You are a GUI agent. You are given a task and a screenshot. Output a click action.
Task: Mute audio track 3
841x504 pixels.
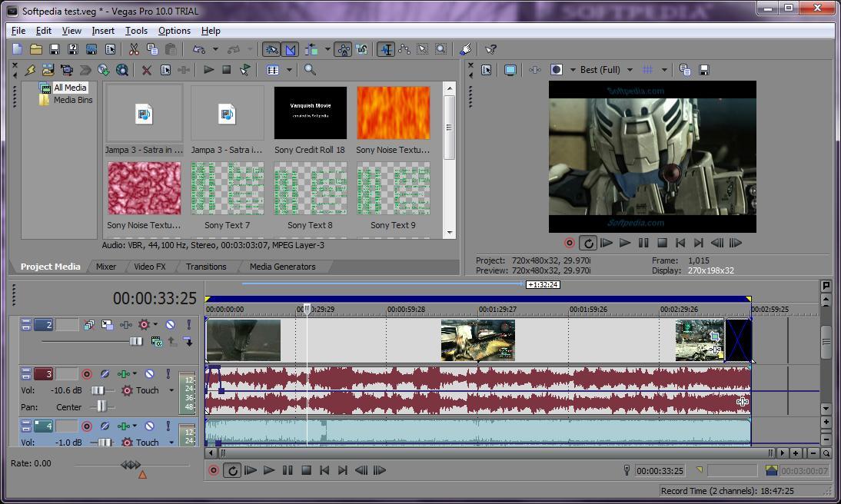(151, 373)
